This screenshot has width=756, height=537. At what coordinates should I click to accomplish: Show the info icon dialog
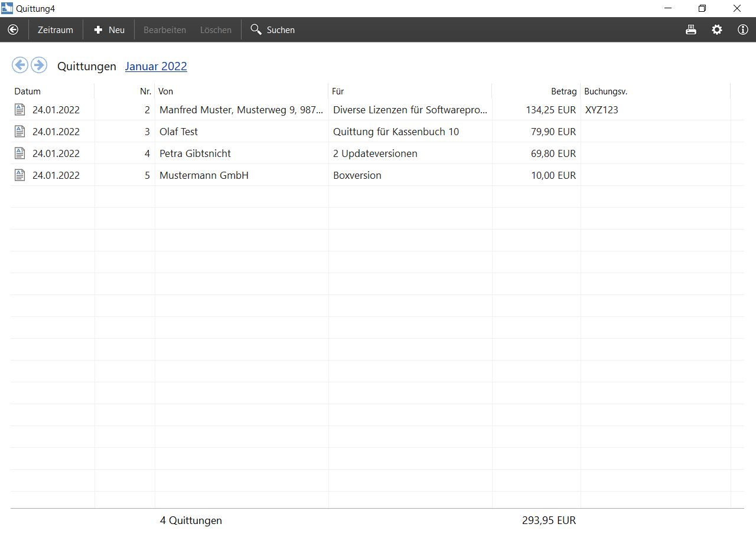743,30
